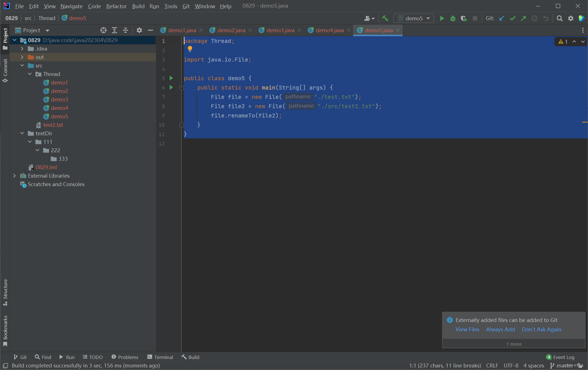Click the View Files link in notification
This screenshot has height=370, width=588.
coord(467,329)
